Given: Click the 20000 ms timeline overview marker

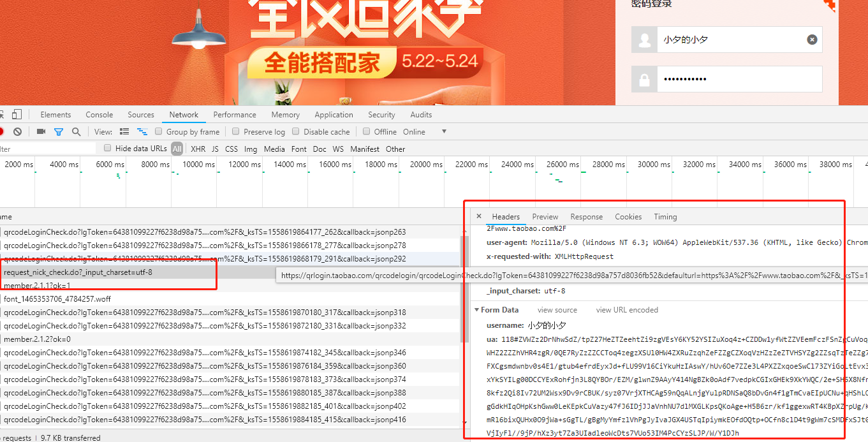Looking at the screenshot, I should (x=427, y=164).
